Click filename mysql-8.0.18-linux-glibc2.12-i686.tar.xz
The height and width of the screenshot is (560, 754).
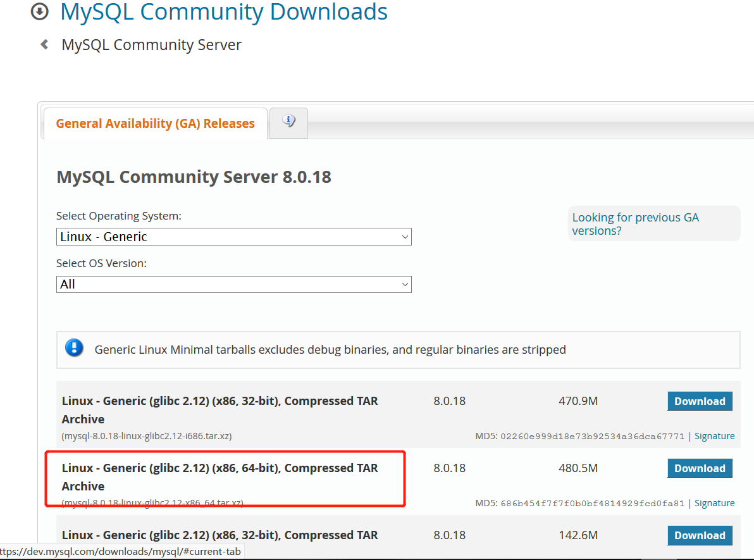pos(147,436)
